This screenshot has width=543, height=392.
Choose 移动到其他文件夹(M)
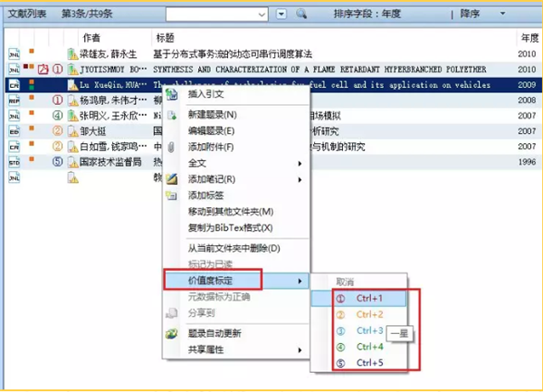tap(231, 212)
